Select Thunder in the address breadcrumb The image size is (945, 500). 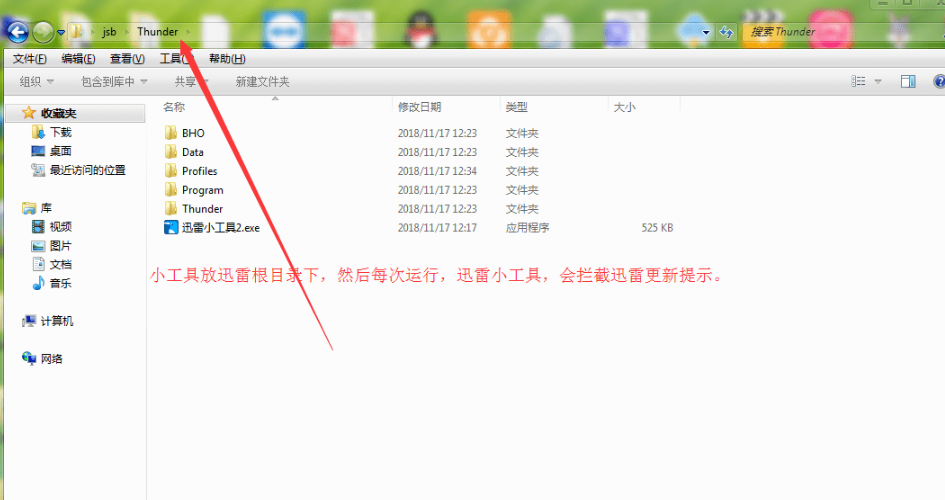click(x=157, y=31)
